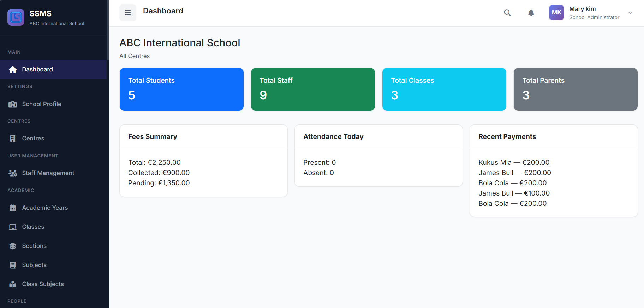Image resolution: width=644 pixels, height=308 pixels.
Task: Click the Academic Years calendar icon
Action: coord(13,208)
